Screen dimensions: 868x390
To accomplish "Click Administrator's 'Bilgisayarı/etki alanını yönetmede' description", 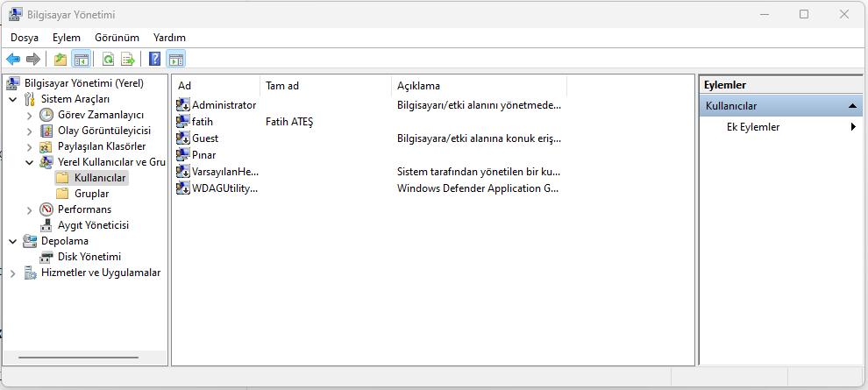I will (x=479, y=104).
